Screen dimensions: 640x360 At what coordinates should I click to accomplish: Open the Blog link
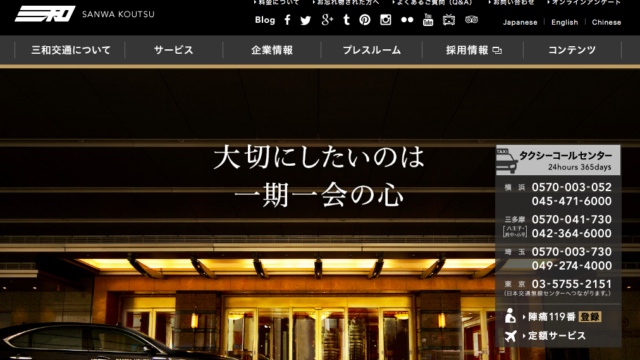tap(265, 20)
